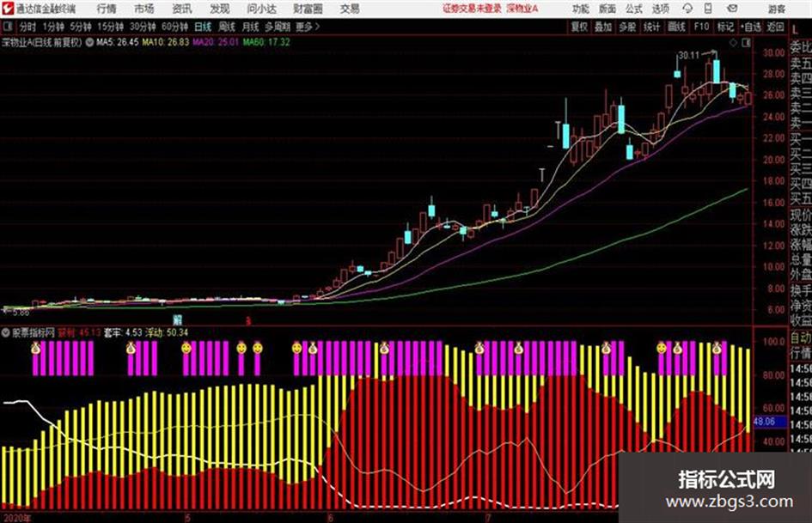Click the 深物业A(日线 前复权) chart title
Viewport: 812px width, 523px height.
coord(42,42)
